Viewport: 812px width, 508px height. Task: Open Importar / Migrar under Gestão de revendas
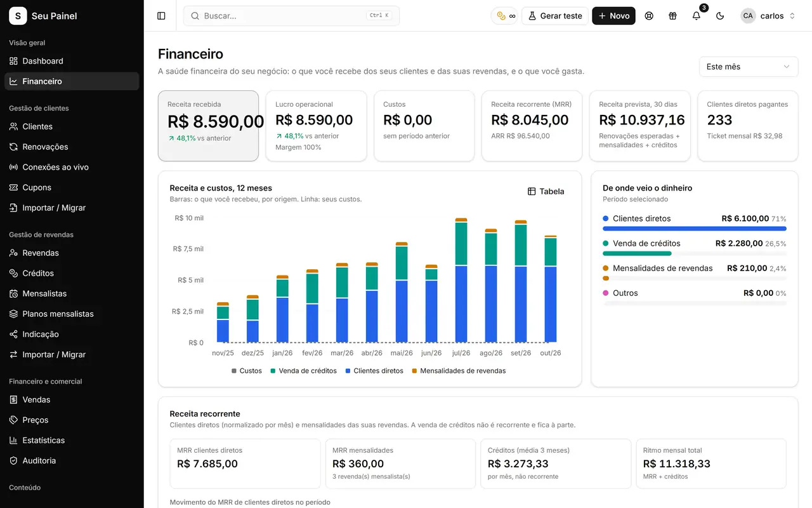(x=72, y=354)
